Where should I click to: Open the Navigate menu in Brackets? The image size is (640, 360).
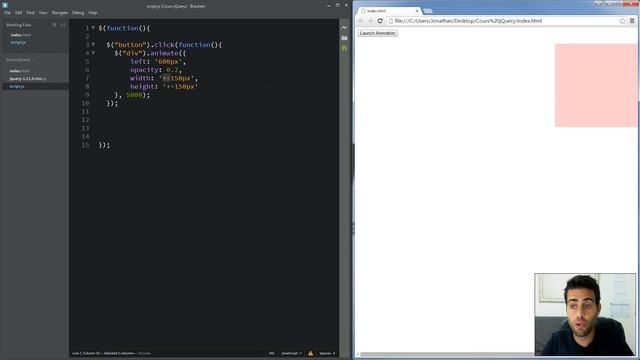60,13
